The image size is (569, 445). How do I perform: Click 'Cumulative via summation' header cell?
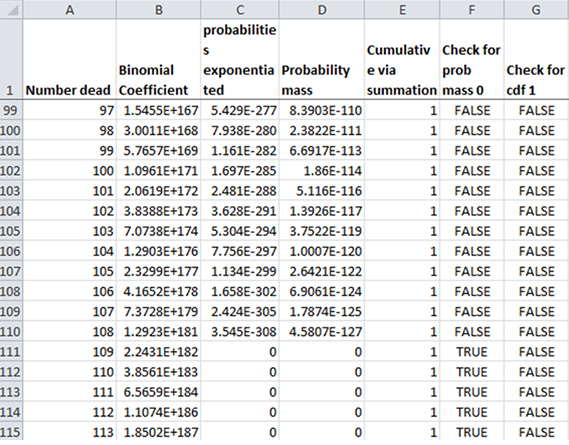tap(402, 59)
